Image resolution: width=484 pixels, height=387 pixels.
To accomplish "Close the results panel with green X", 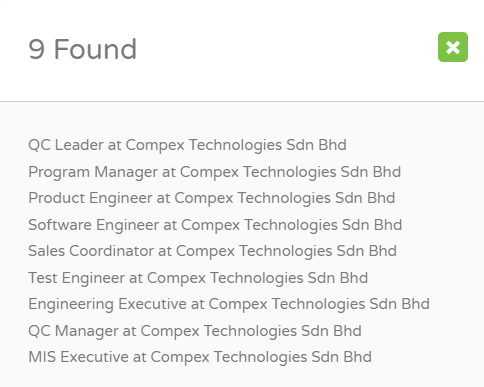I will [x=453, y=47].
